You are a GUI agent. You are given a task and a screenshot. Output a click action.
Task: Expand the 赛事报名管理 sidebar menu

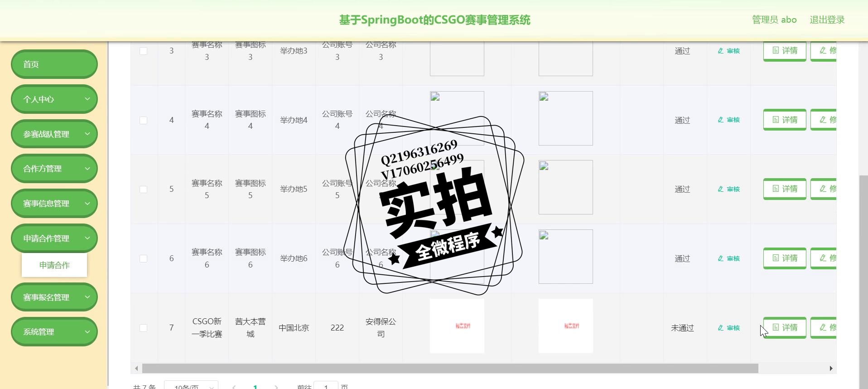coord(54,297)
